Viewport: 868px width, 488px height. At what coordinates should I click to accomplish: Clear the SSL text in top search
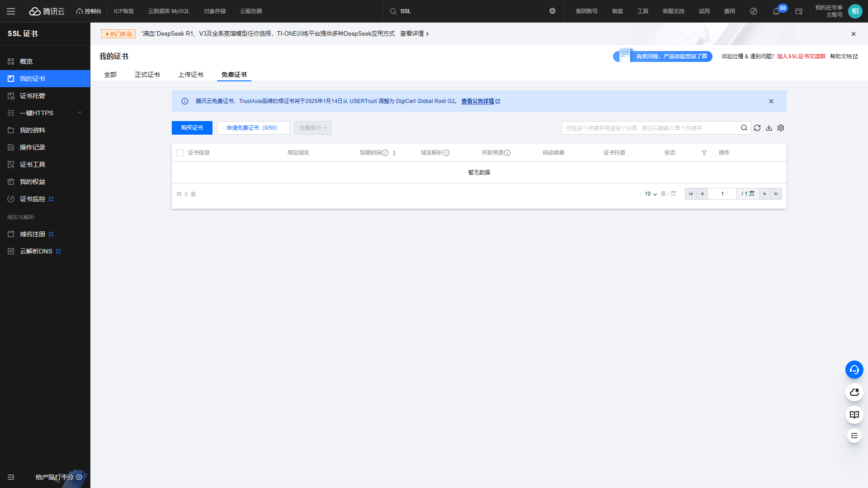(x=552, y=11)
